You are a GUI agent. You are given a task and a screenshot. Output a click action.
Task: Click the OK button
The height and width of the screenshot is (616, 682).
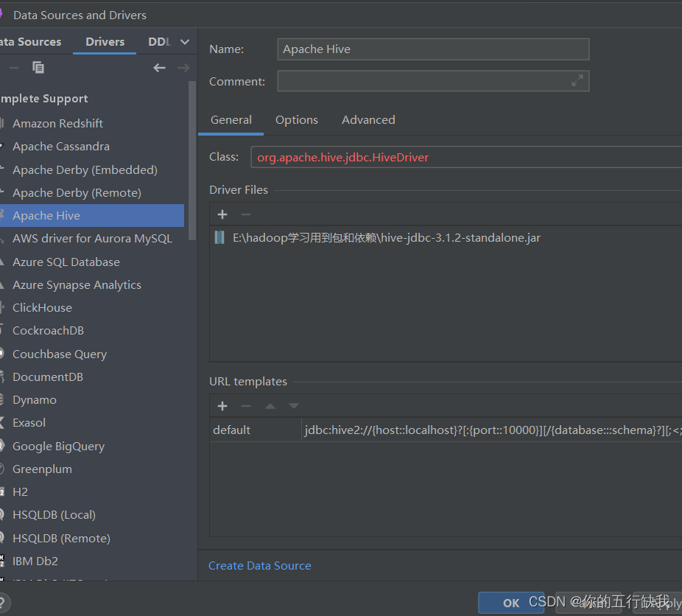point(511,603)
